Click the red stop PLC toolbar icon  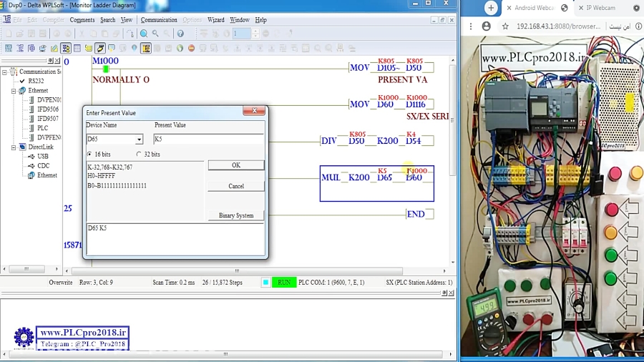coord(191,49)
